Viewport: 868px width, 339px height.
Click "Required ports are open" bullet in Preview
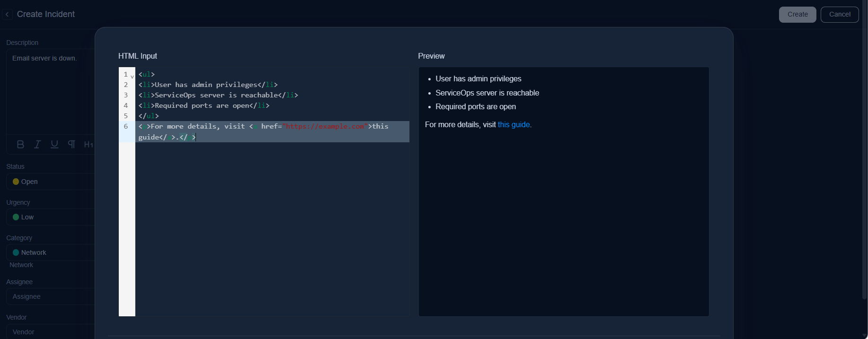coord(476,107)
